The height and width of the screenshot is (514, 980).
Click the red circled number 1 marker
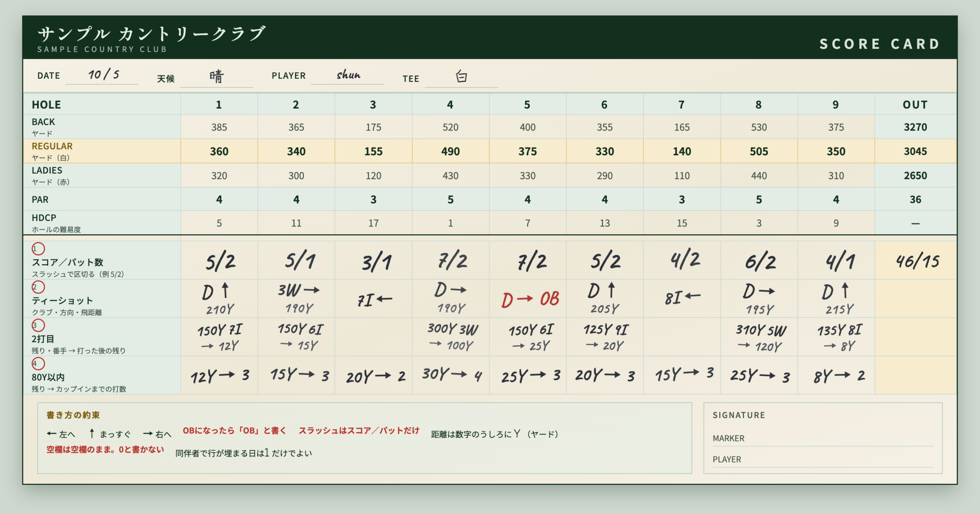[x=38, y=249]
